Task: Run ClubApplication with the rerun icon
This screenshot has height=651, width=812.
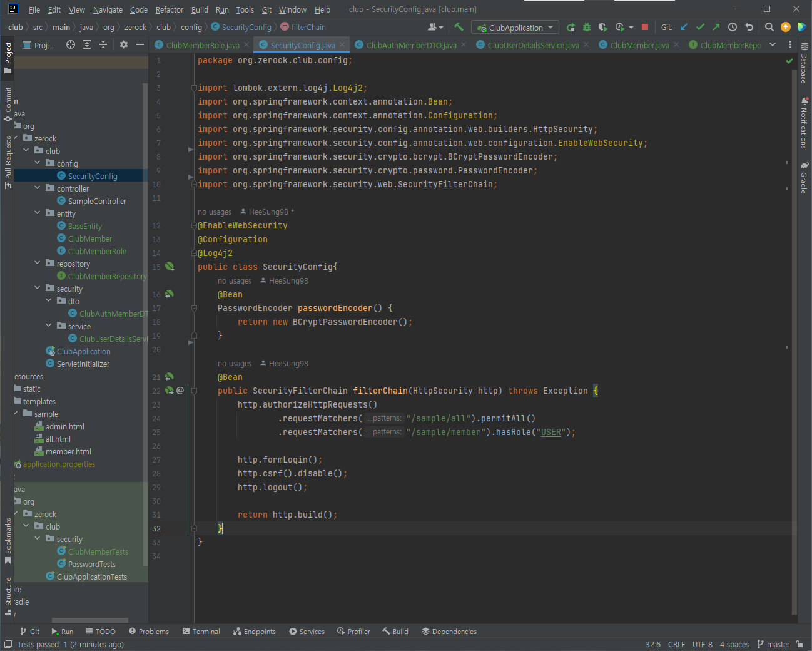Action: click(571, 27)
